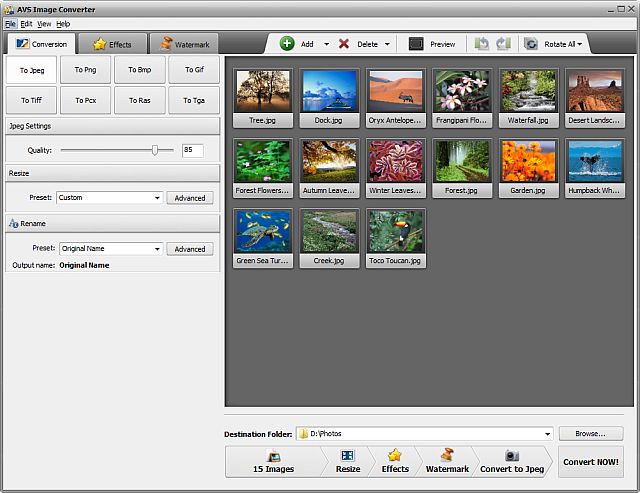This screenshot has width=640, height=493.
Task: Select the Toco Toucan.jpg thumbnail
Action: [396, 238]
